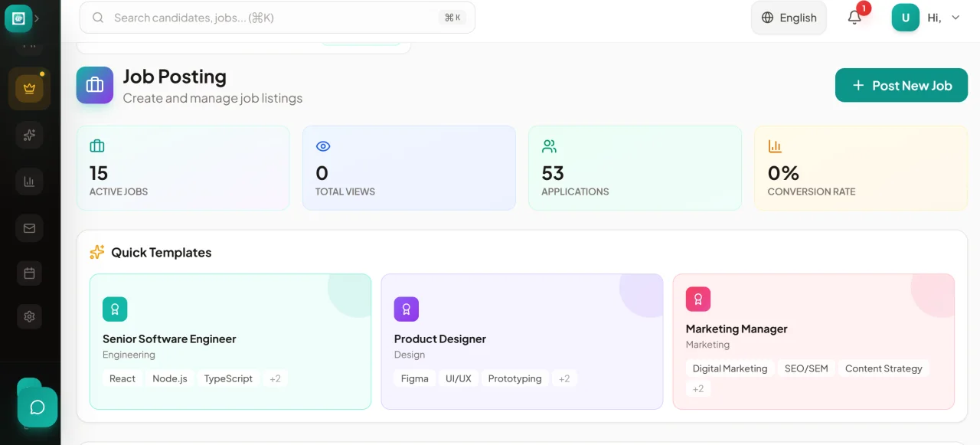
Task: Click the search candidates input field
Action: pyautogui.click(x=277, y=18)
